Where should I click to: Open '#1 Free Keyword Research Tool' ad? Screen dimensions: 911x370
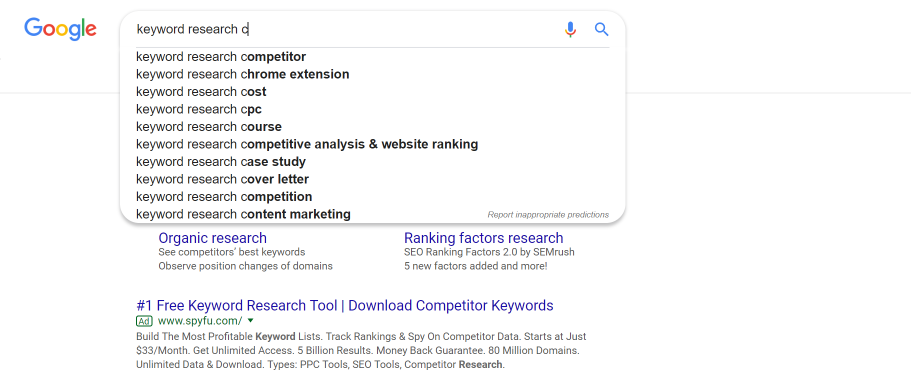(345, 306)
